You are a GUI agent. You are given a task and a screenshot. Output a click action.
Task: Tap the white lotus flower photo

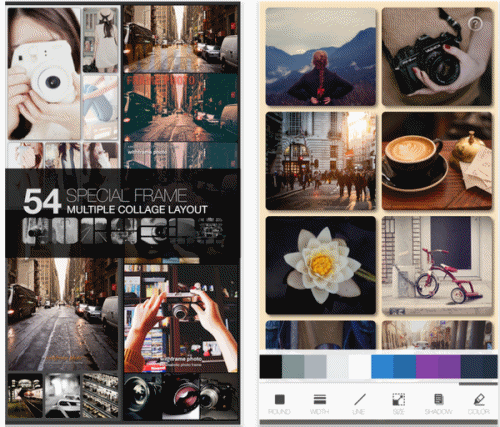[x=321, y=265]
